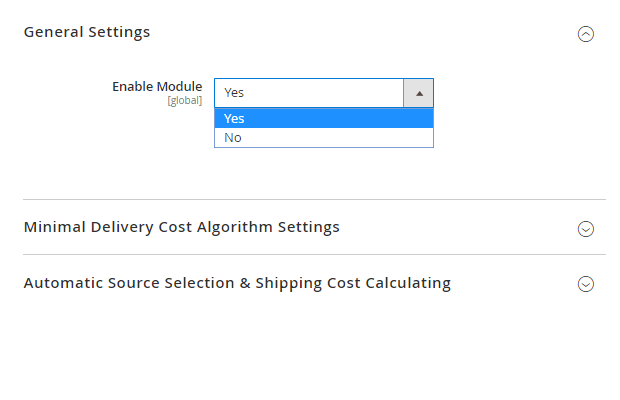Toggle the General Settings section title bar

[x=300, y=32]
